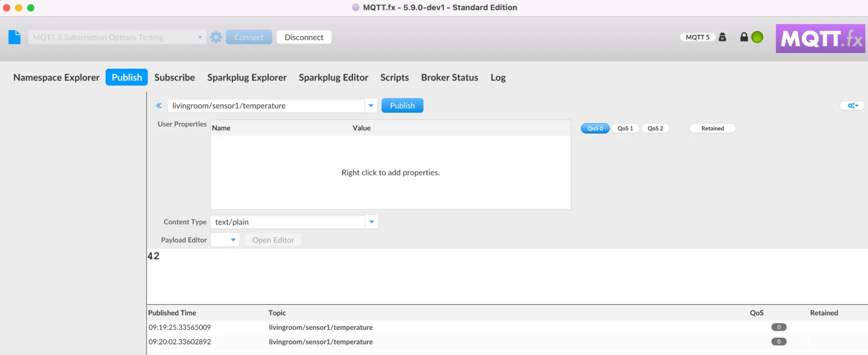Select history row published at 09:20:02.33602892

pos(507,342)
